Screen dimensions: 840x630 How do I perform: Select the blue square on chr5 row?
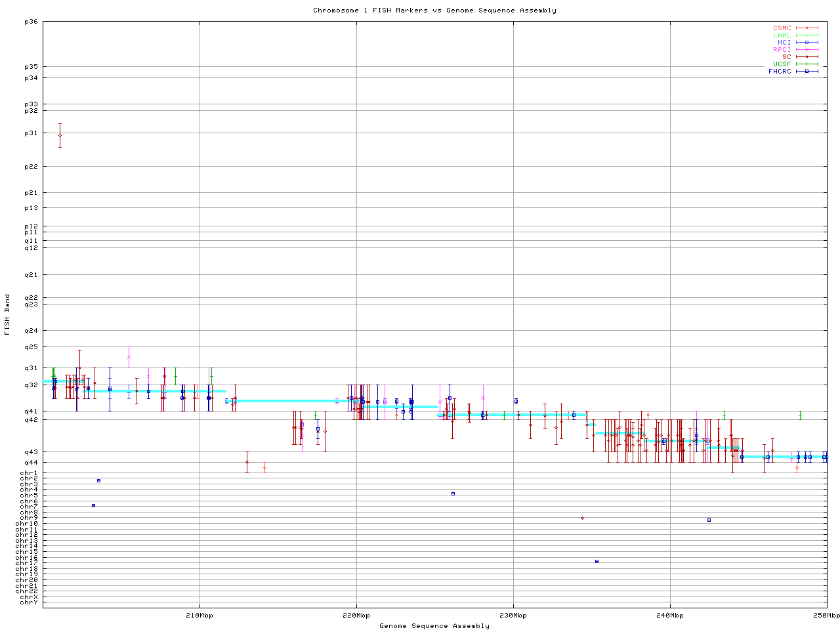[x=453, y=494]
